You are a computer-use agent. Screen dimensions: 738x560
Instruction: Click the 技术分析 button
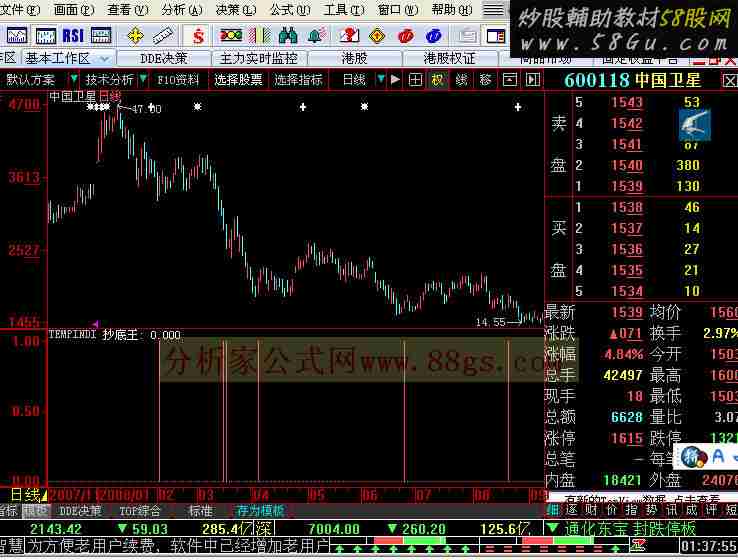[109, 80]
